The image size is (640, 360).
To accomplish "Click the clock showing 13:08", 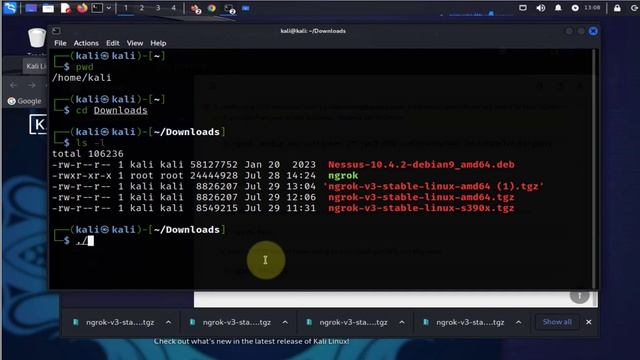I will point(592,8).
